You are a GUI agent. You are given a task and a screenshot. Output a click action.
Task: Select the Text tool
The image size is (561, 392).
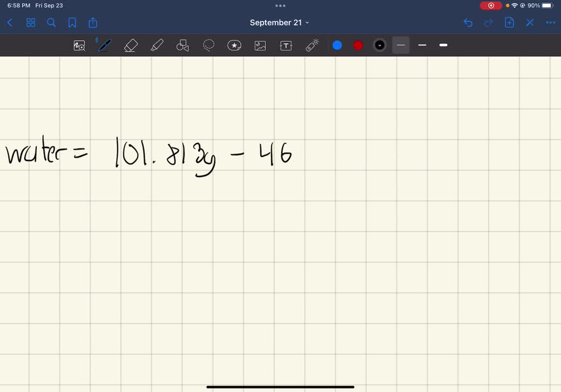click(285, 45)
